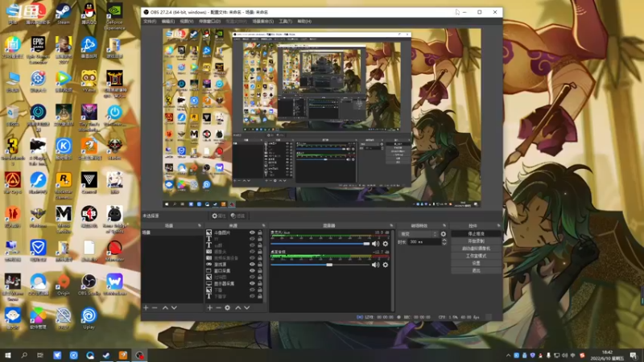The width and height of the screenshot is (644, 362).
Task: Select the Diablo II desktop icon
Action: pos(114,84)
